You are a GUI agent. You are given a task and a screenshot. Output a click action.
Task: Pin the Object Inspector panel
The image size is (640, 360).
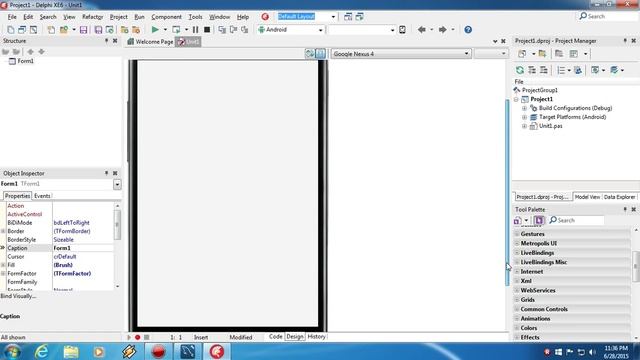tap(107, 173)
